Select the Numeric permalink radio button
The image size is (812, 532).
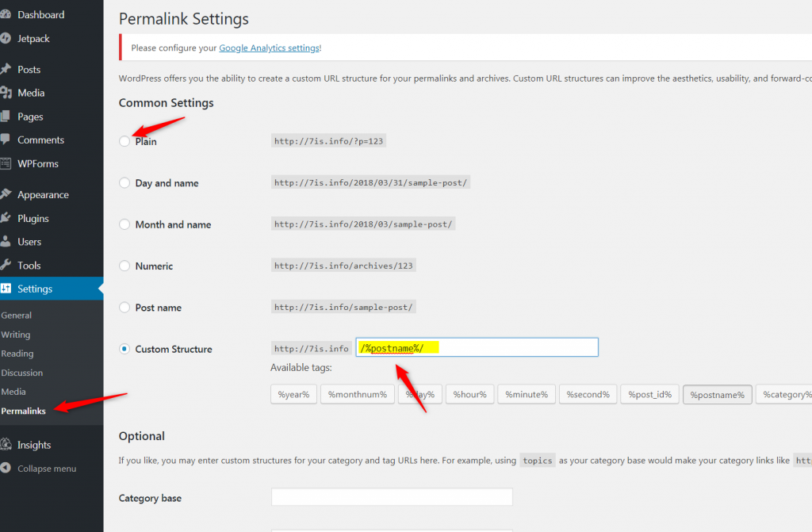[x=124, y=266]
